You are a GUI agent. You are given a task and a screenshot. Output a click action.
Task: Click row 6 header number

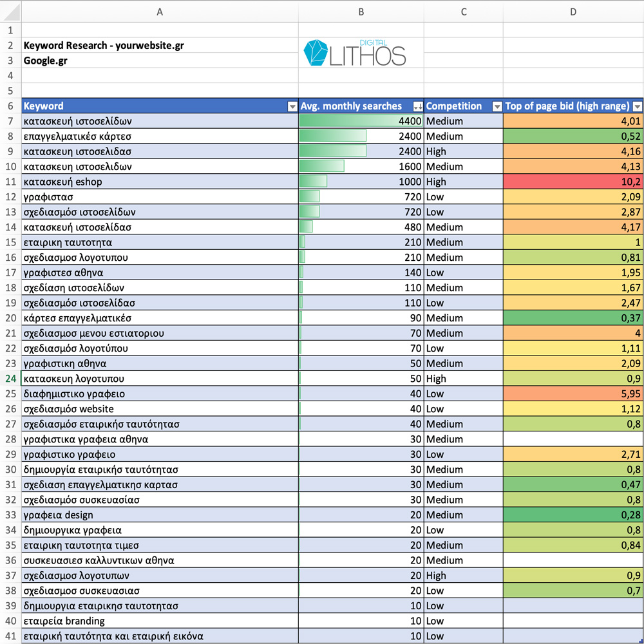[x=10, y=106]
